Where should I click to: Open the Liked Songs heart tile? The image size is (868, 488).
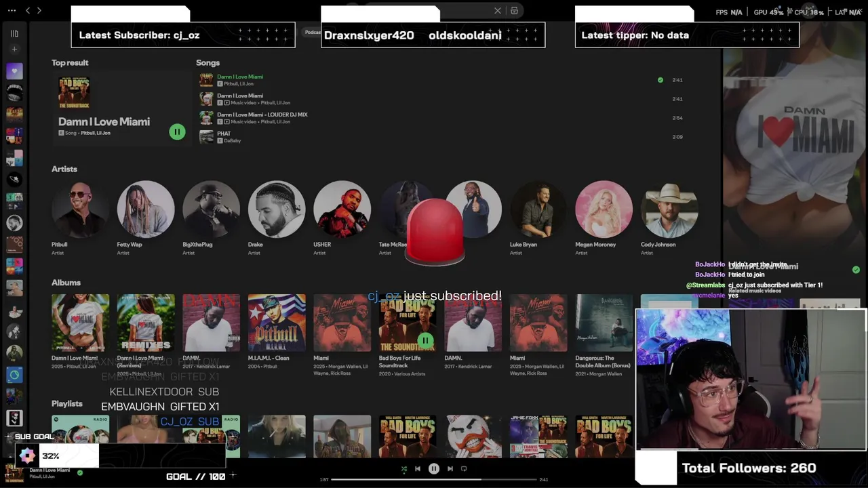14,70
